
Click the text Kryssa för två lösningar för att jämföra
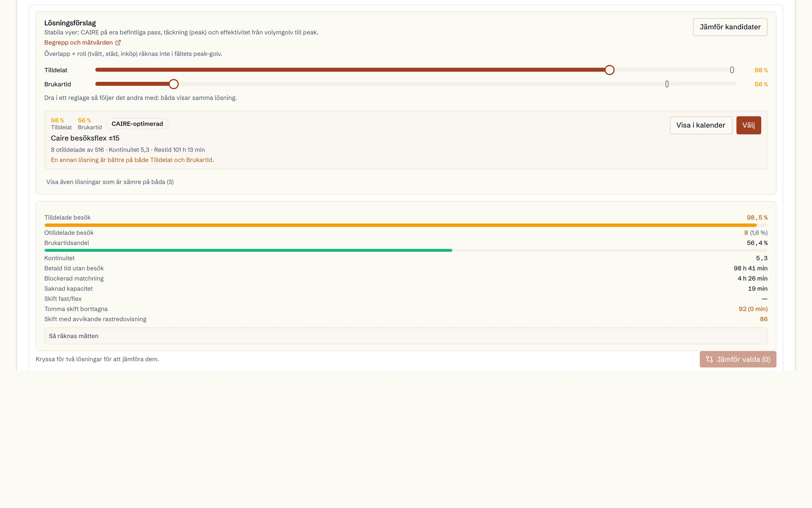coord(97,359)
